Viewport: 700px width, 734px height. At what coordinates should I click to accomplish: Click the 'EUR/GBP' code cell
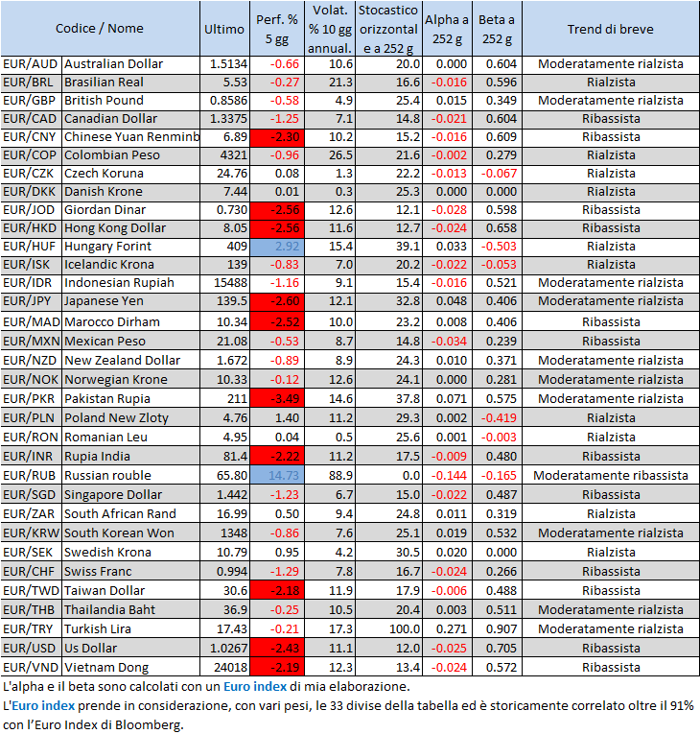[x=31, y=101]
